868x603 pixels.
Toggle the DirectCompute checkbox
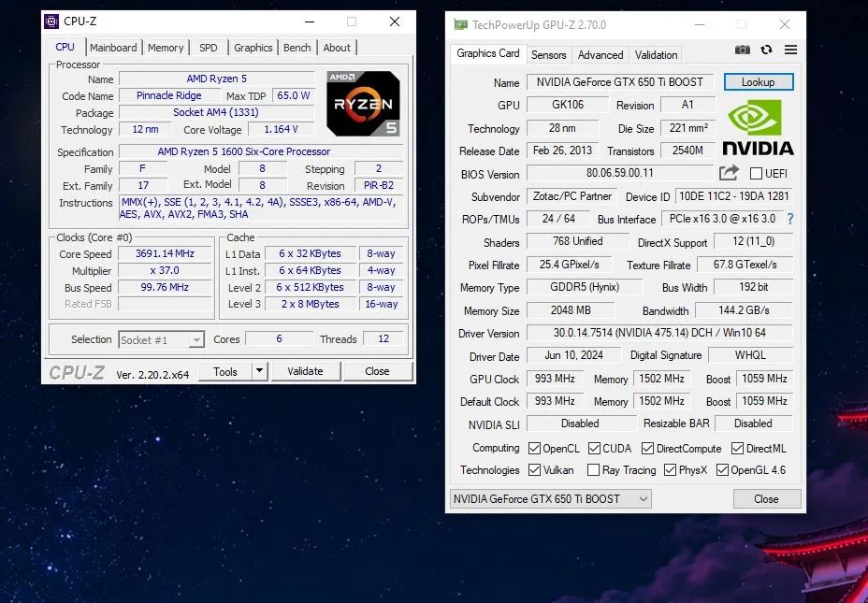tap(647, 448)
